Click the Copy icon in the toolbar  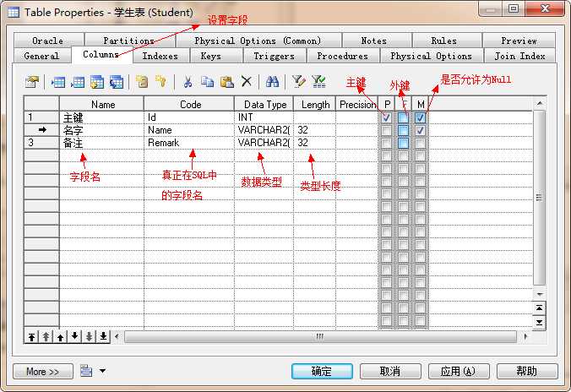207,82
